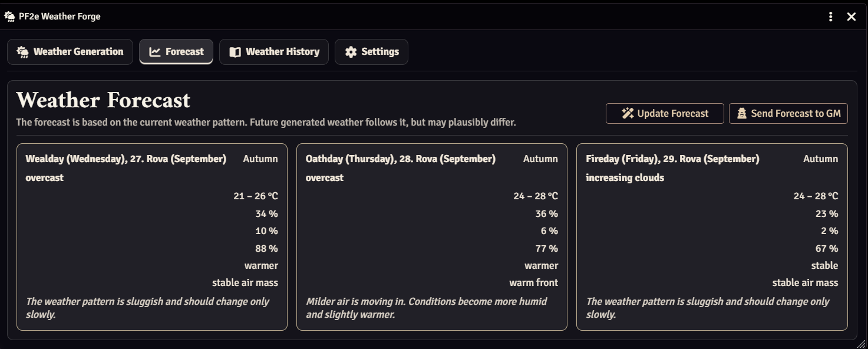Select the Fireday 29. Rova forecast card
The height and width of the screenshot is (349, 868).
[712, 237]
